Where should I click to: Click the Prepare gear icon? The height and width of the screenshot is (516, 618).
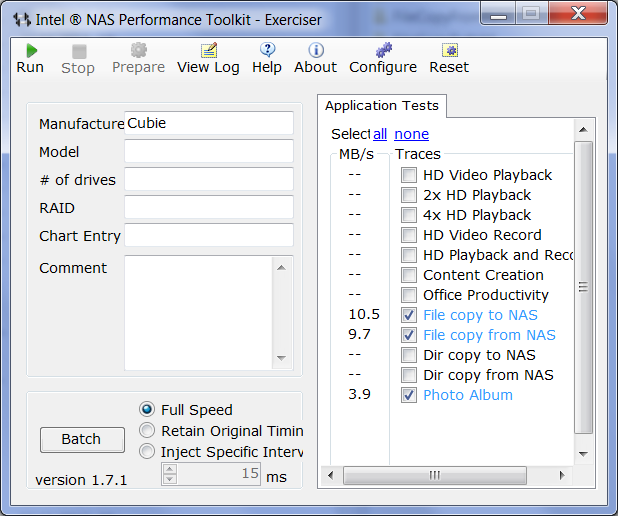pyautogui.click(x=139, y=50)
